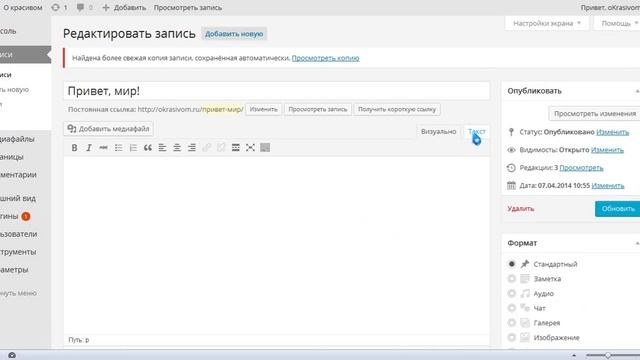
Task: Select the Чат post format
Action: [511, 308]
